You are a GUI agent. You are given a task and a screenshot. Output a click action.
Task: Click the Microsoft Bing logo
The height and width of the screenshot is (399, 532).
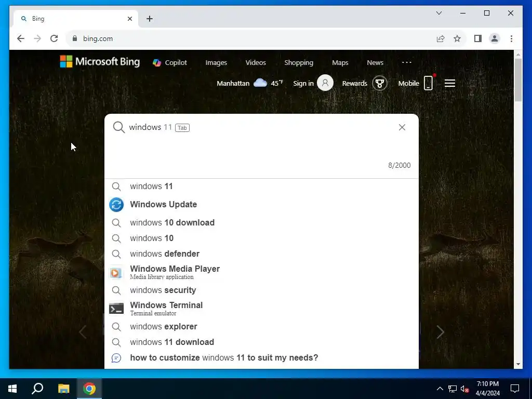(x=100, y=62)
